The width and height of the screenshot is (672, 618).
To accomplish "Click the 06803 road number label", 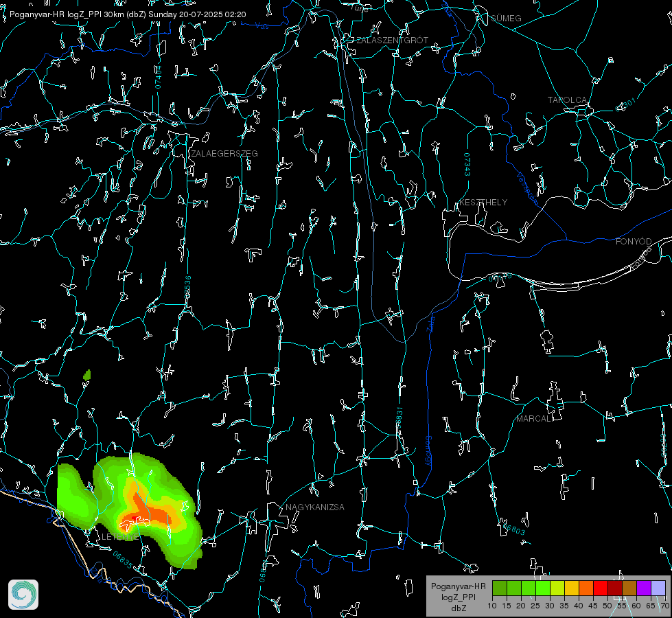I will (513, 529).
